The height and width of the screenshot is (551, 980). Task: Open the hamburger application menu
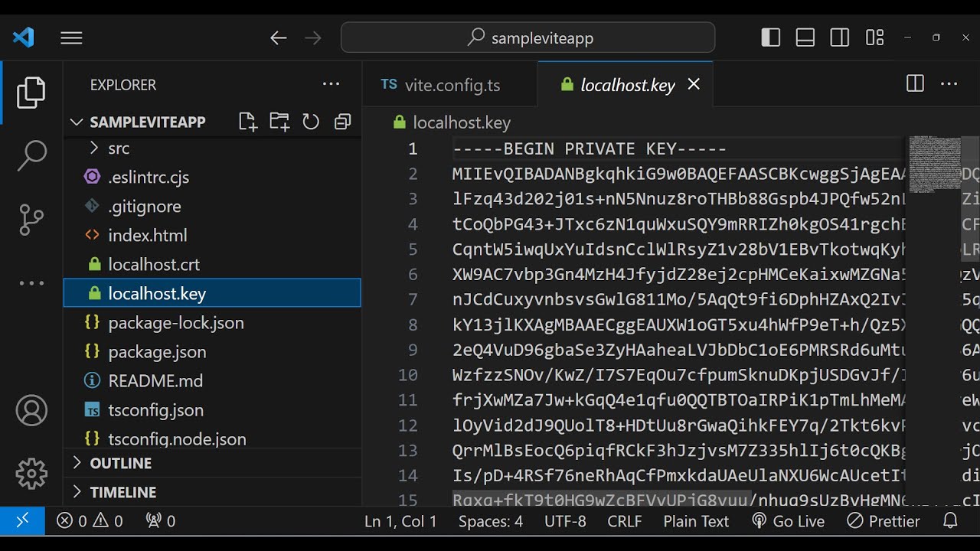(x=71, y=37)
